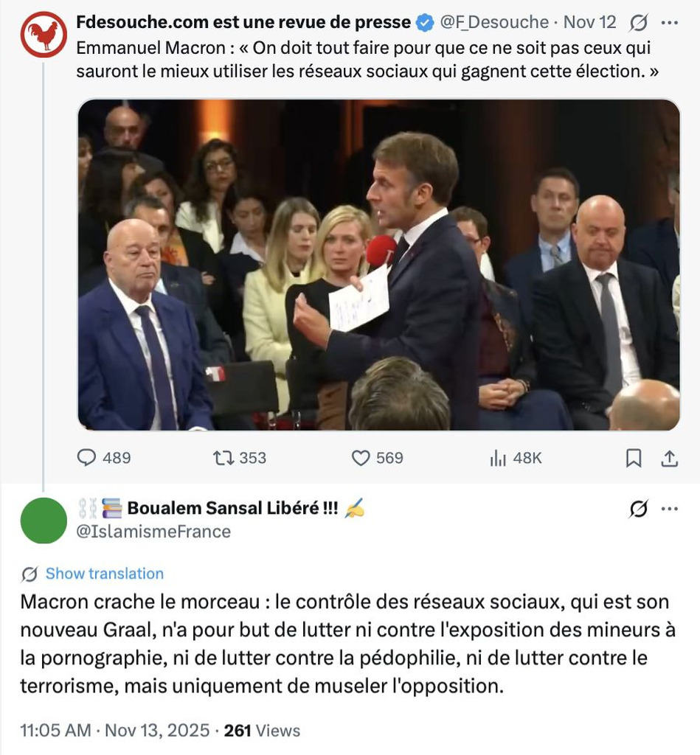Click the Fdesouche rooster profile avatar
Screen dimensions: 700x755
click(44, 35)
